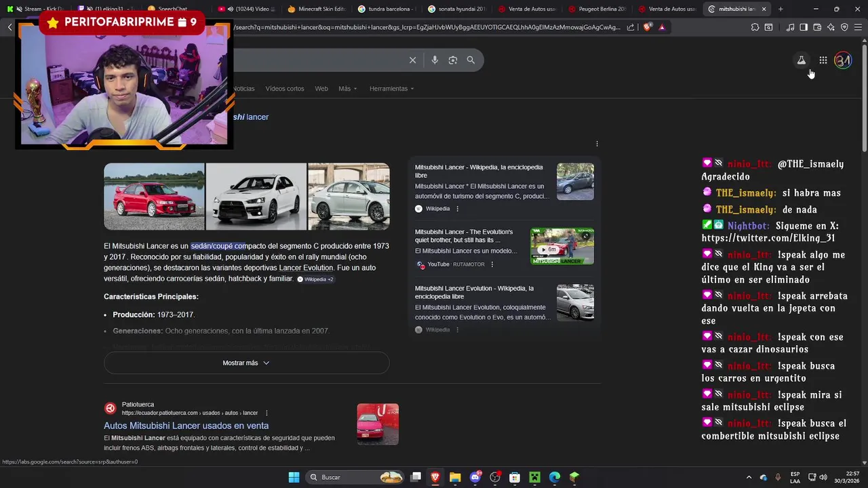The width and height of the screenshot is (868, 488).
Task: Open the Google account avatar
Action: pyautogui.click(x=843, y=60)
